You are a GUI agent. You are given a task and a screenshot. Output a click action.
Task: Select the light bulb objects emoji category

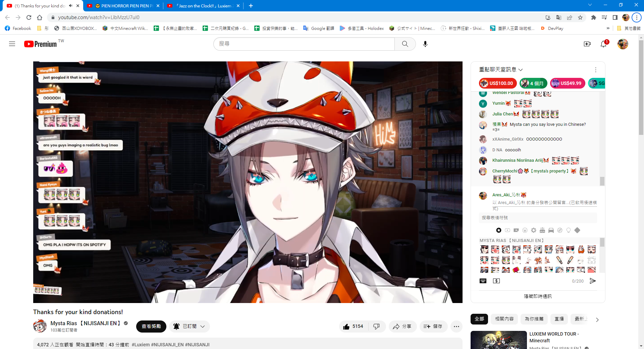click(569, 230)
